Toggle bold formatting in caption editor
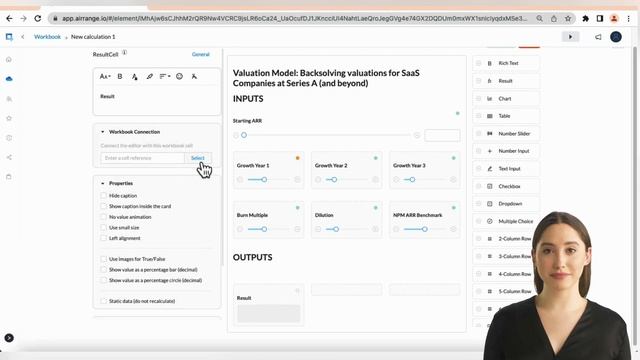The image size is (640, 360). [120, 76]
